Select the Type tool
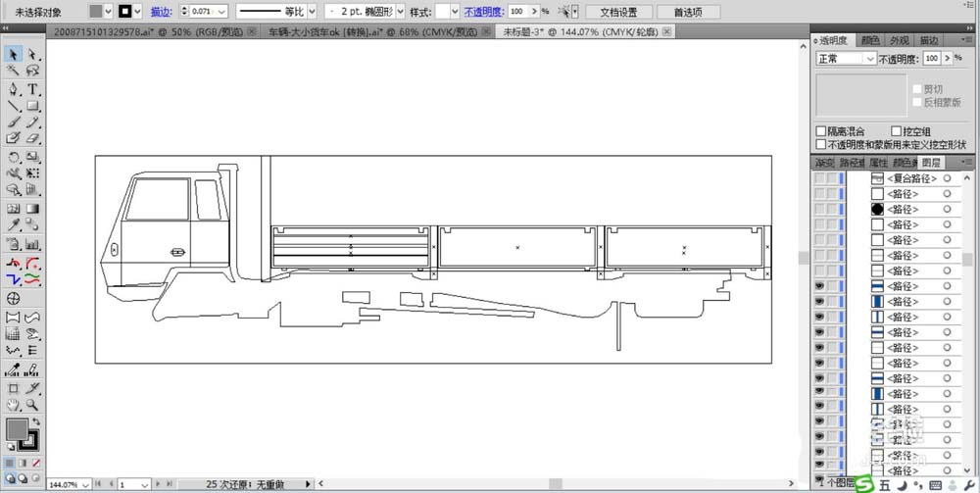980x493 pixels. point(32,89)
